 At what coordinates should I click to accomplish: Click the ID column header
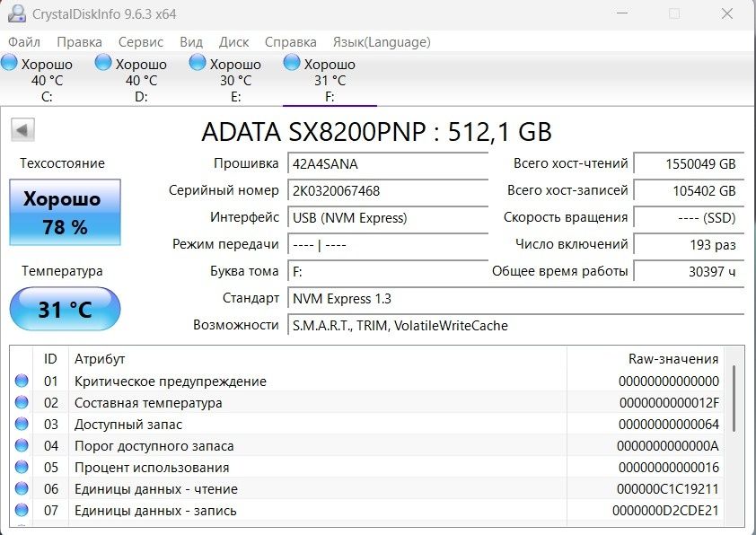50,359
